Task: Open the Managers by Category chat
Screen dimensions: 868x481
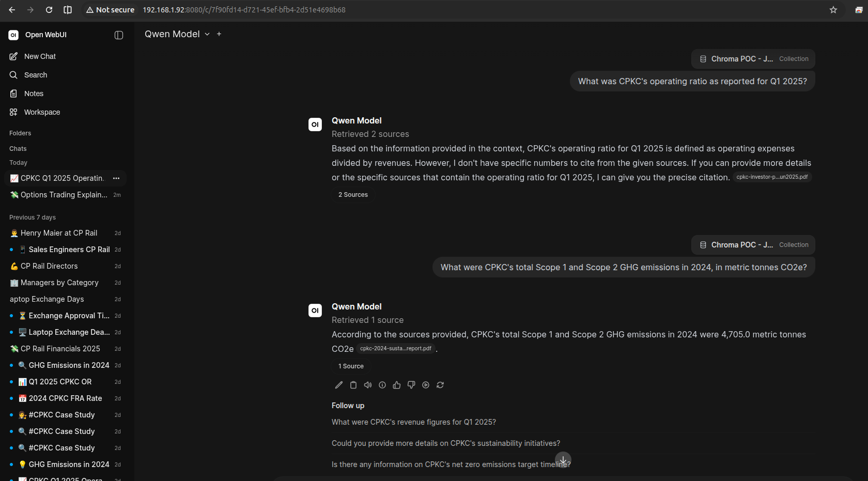Action: point(65,283)
